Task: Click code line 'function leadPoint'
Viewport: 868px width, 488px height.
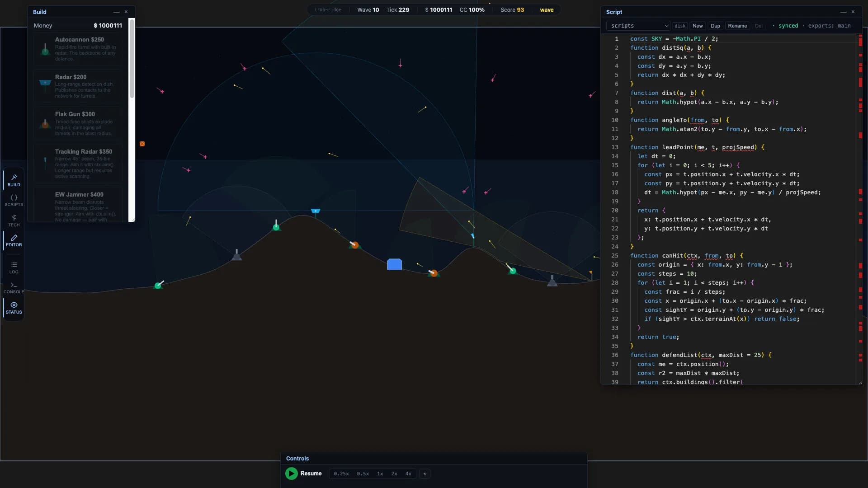Action: click(x=697, y=147)
